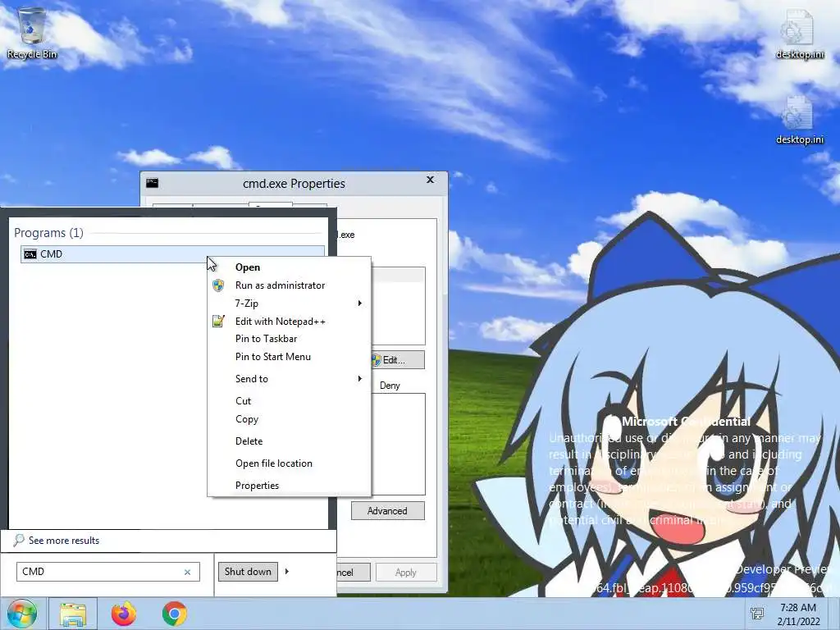Expand the 7-Zip submenu
The width and height of the screenshot is (840, 630).
(290, 304)
